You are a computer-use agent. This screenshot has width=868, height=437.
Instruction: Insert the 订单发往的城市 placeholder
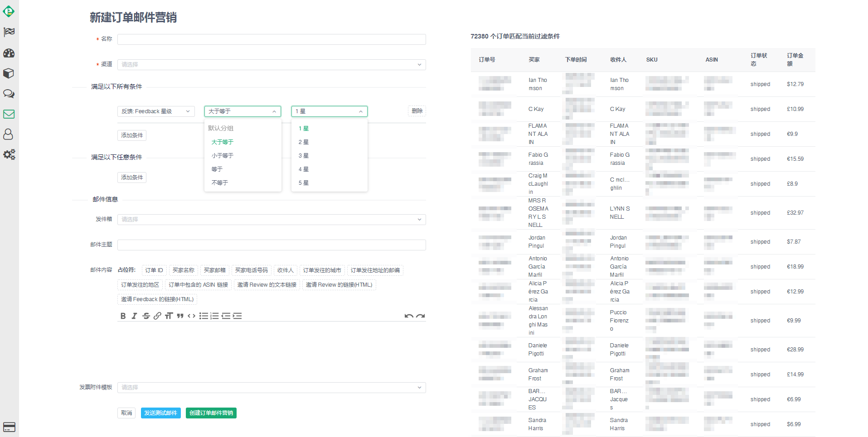click(322, 270)
